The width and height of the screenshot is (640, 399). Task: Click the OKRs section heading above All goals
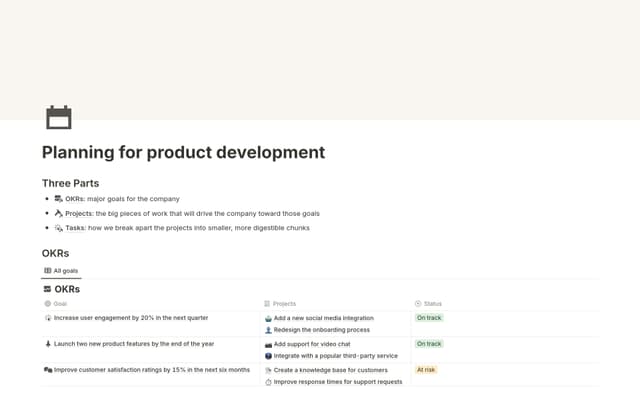click(55, 253)
